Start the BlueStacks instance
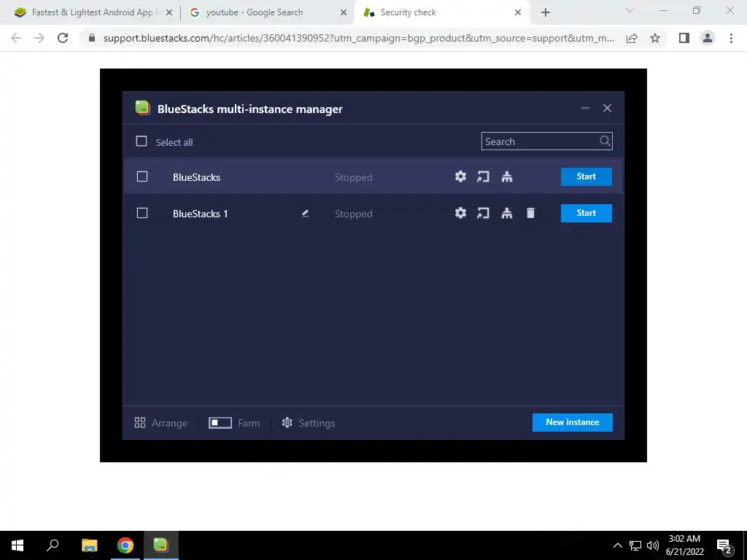747x560 pixels. pyautogui.click(x=586, y=176)
